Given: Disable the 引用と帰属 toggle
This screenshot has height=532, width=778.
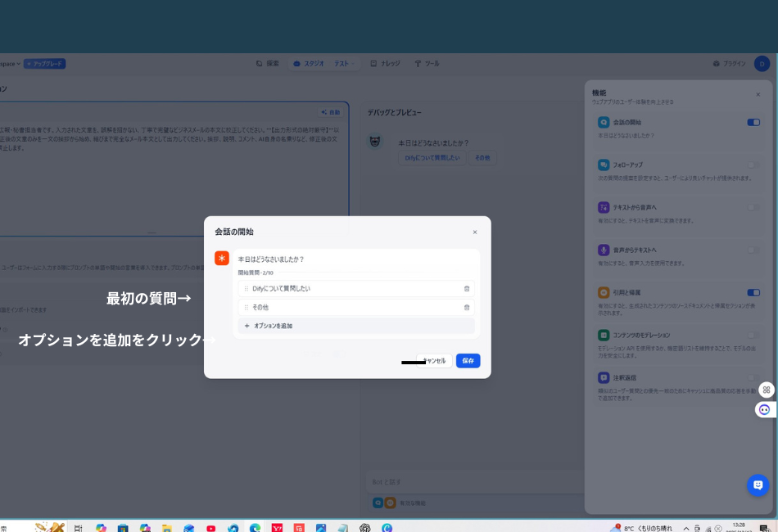Looking at the screenshot, I should [754, 293].
